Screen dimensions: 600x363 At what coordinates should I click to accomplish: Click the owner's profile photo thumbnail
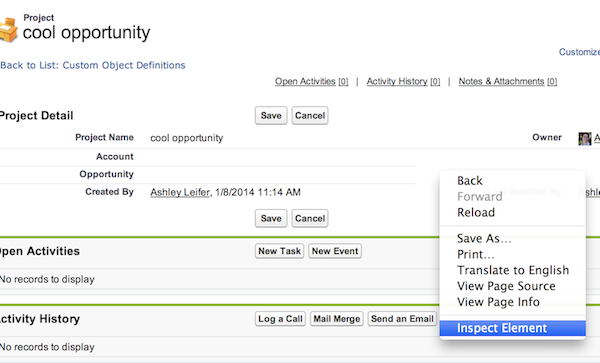pyautogui.click(x=584, y=138)
